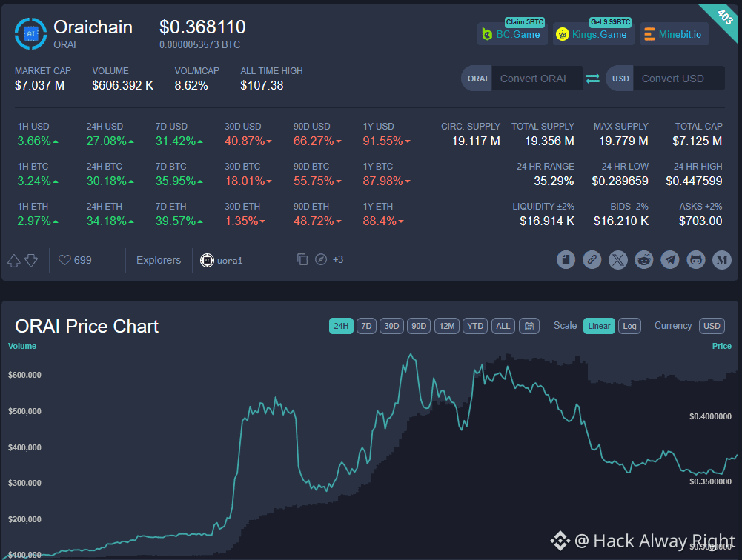Click the 699 favorites count

click(x=83, y=260)
